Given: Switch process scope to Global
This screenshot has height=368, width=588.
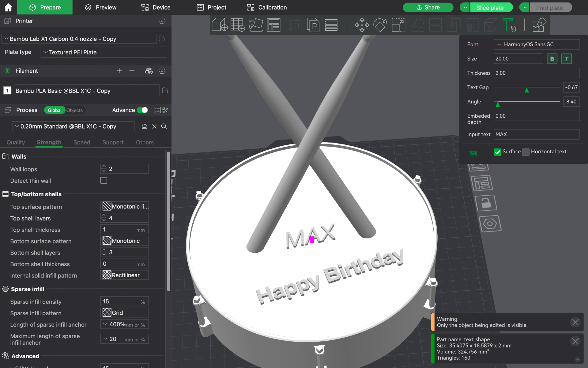Looking at the screenshot, I should point(55,110).
